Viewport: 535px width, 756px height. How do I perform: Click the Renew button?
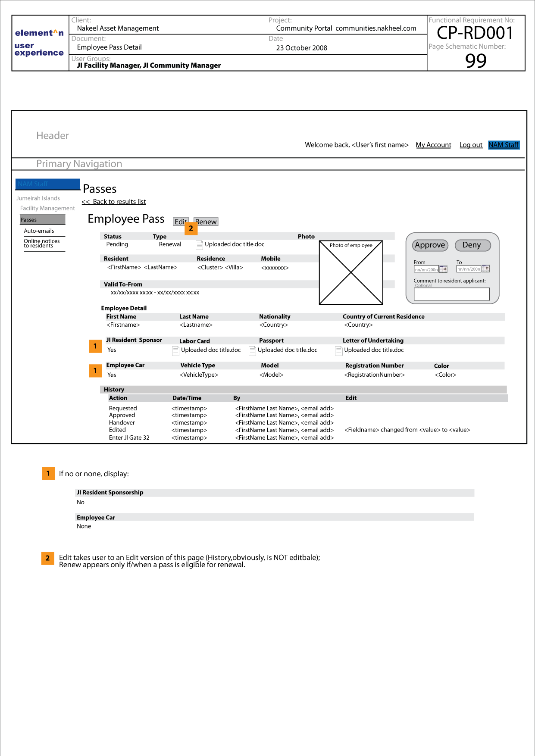(206, 222)
